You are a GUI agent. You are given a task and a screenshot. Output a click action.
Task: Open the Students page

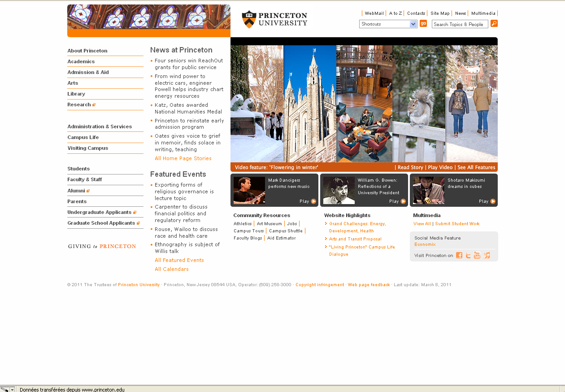(x=78, y=169)
